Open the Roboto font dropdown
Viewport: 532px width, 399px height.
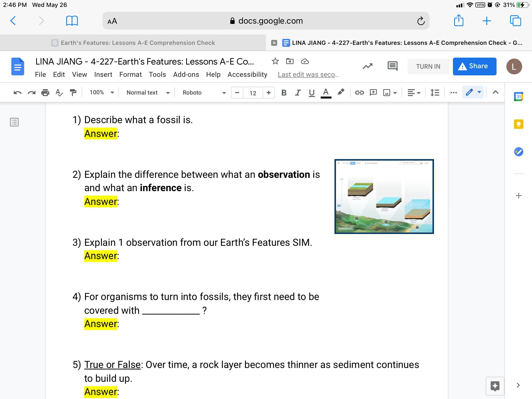click(x=204, y=93)
